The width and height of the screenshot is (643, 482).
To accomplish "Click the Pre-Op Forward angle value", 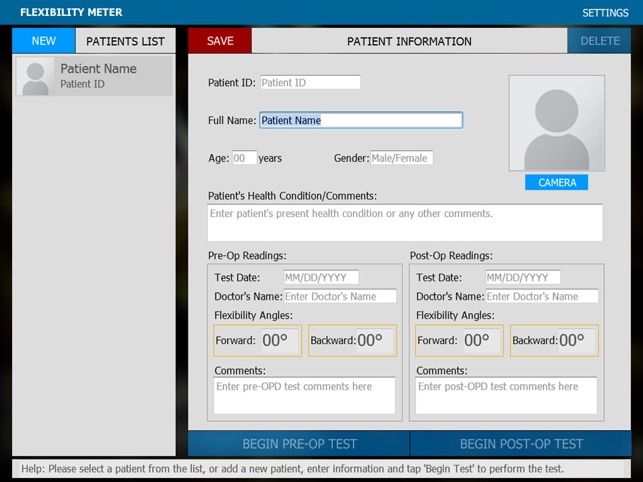I will [280, 340].
